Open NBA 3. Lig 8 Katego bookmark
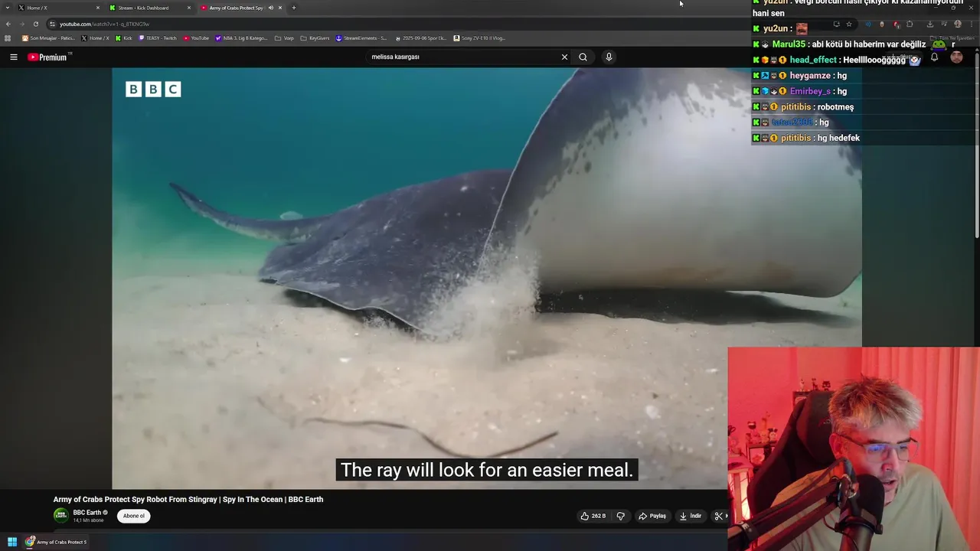The height and width of the screenshot is (551, 980). 241,37
